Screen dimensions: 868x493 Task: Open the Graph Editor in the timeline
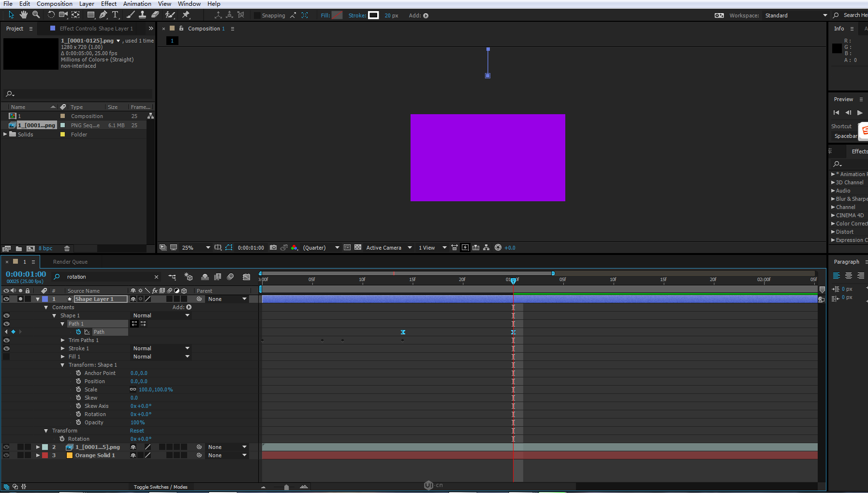click(x=247, y=277)
